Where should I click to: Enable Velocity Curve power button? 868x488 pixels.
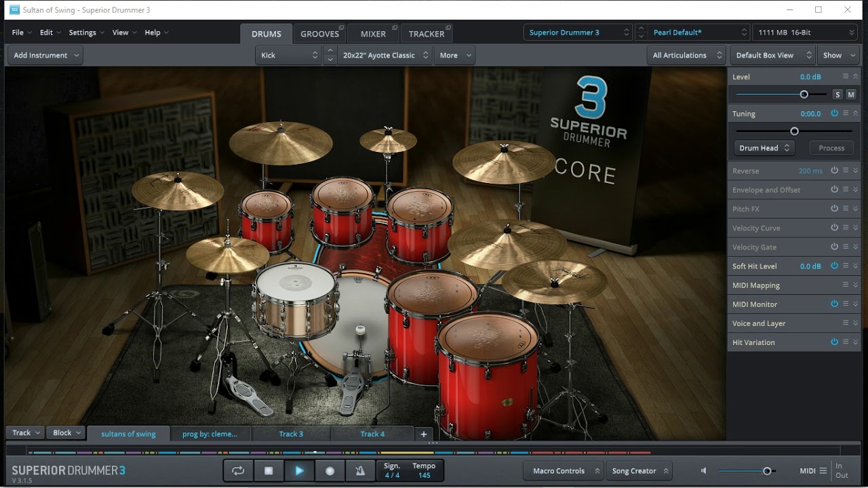click(835, 227)
